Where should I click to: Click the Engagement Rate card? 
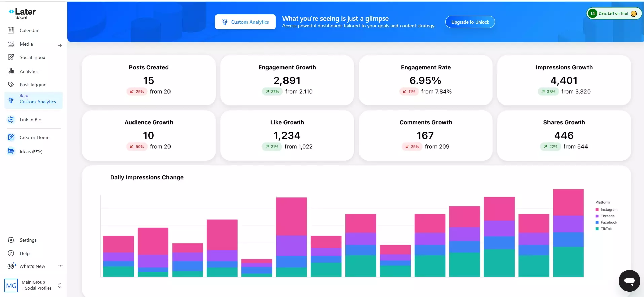(x=425, y=80)
